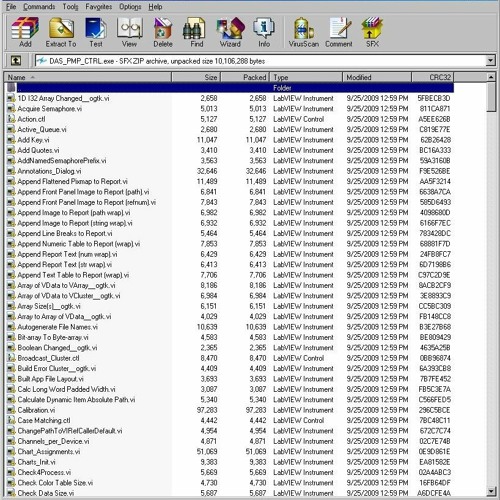Sort by the CRC32 column header
The height and width of the screenshot is (500, 500).
tap(433, 77)
